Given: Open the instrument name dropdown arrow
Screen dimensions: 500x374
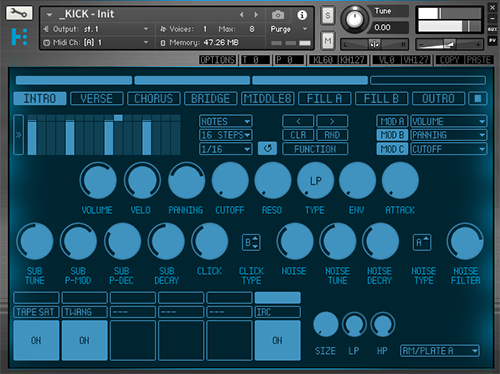Looking at the screenshot, I should (49, 15).
